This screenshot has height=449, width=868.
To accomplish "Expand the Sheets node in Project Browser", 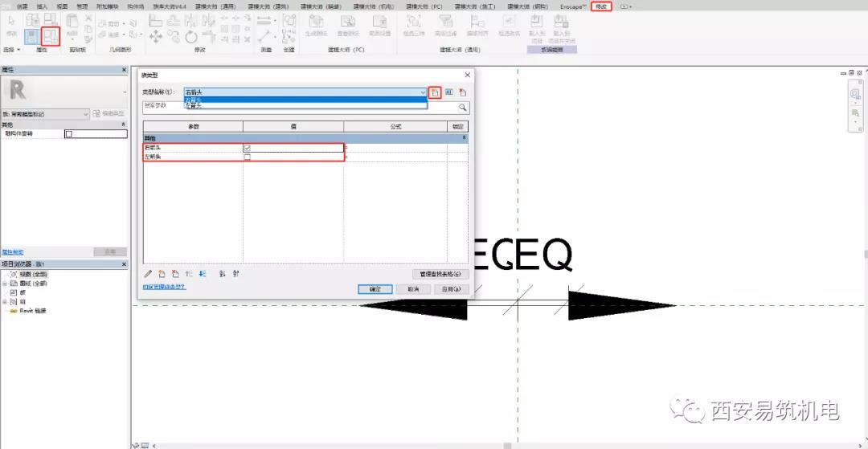I will click(5, 283).
